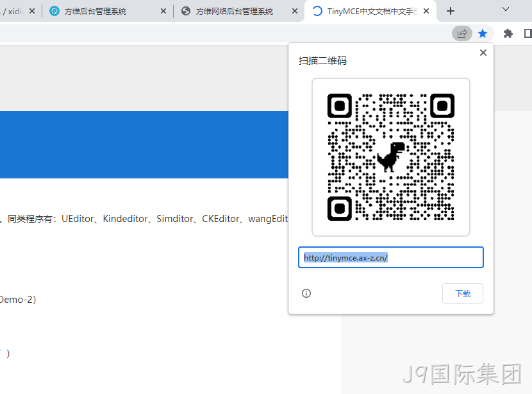Open the tab search chevron dropdown
This screenshot has width=532, height=394.
(506, 9)
